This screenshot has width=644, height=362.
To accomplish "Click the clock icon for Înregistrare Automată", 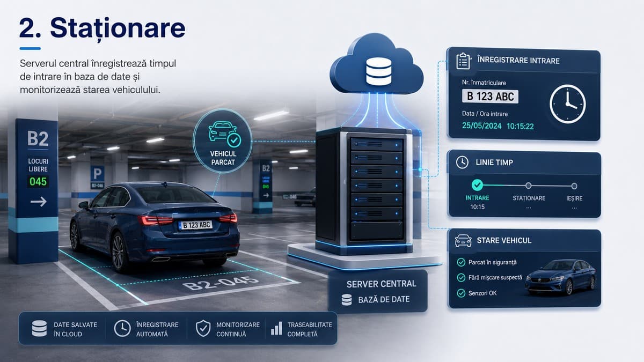I will (122, 328).
